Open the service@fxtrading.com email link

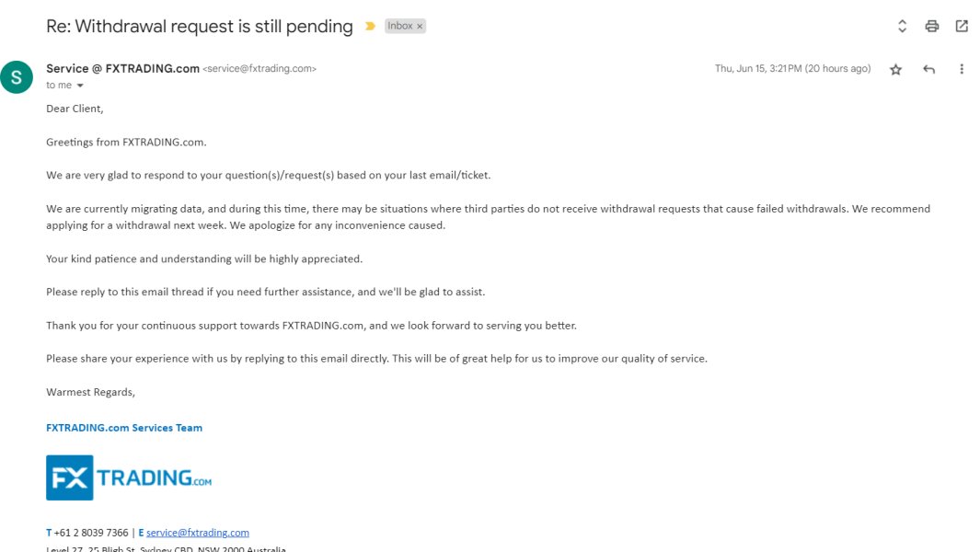[x=198, y=533]
